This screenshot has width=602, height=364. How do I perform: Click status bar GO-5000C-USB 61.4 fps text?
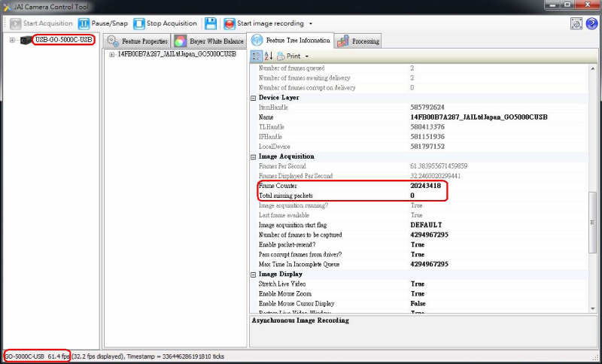pos(37,356)
